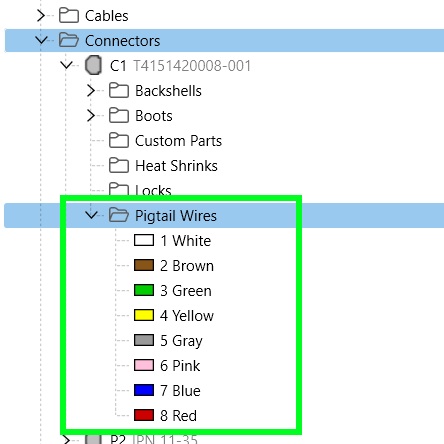Click the red swatch of wire 8
This screenshot has height=444, width=444.
point(144,415)
